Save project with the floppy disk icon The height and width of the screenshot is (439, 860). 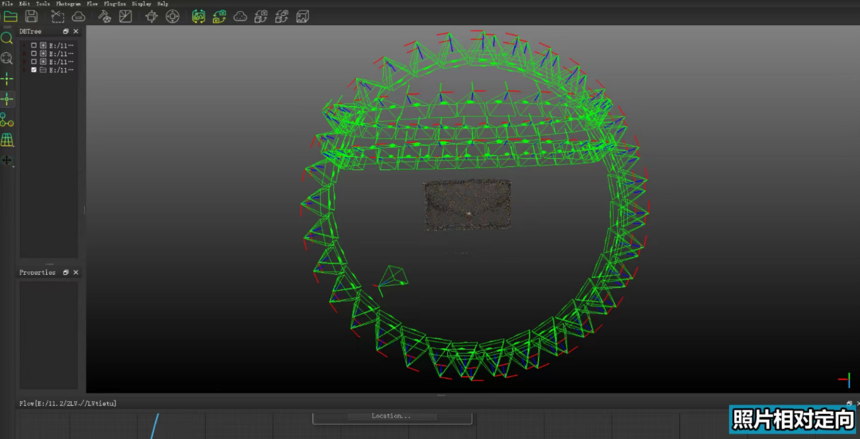coord(32,16)
